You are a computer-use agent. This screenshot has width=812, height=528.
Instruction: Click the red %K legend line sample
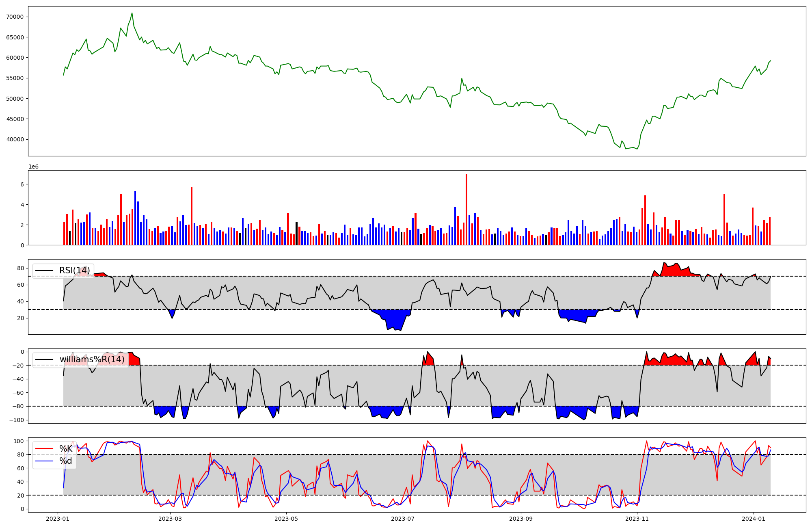pos(44,448)
